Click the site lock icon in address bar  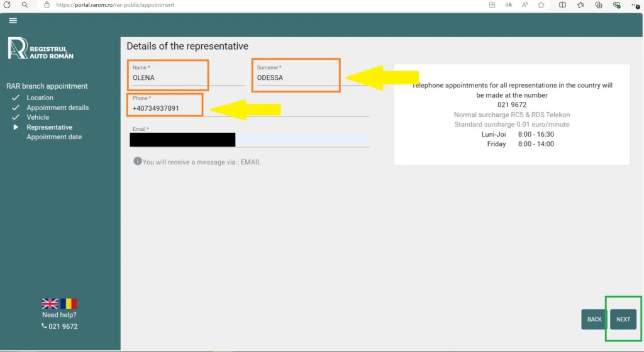47,5
